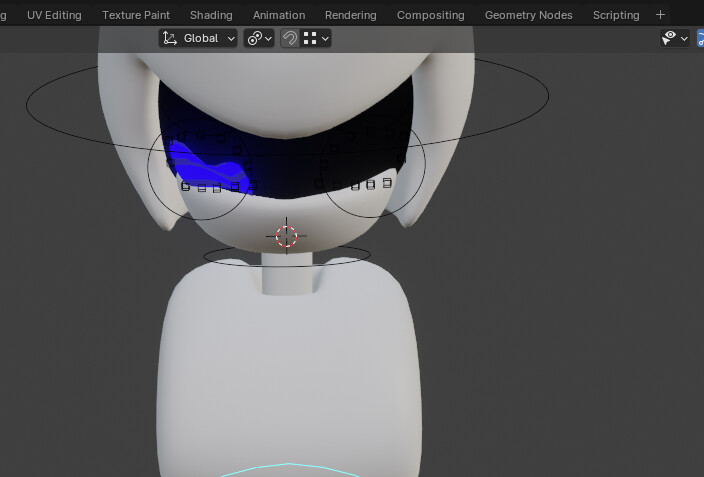This screenshot has height=477, width=704.
Task: Open the Texture Paint workspace tab
Action: tap(136, 15)
